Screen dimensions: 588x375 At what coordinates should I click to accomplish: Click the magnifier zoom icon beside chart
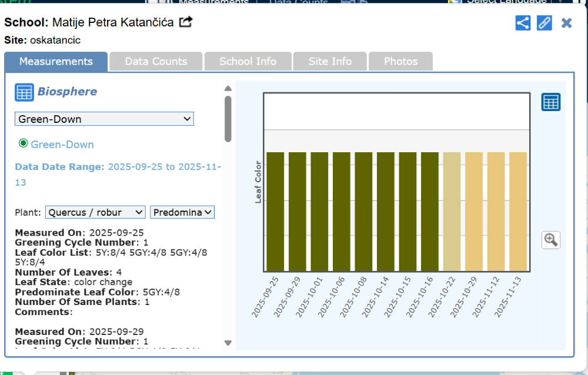click(x=551, y=240)
